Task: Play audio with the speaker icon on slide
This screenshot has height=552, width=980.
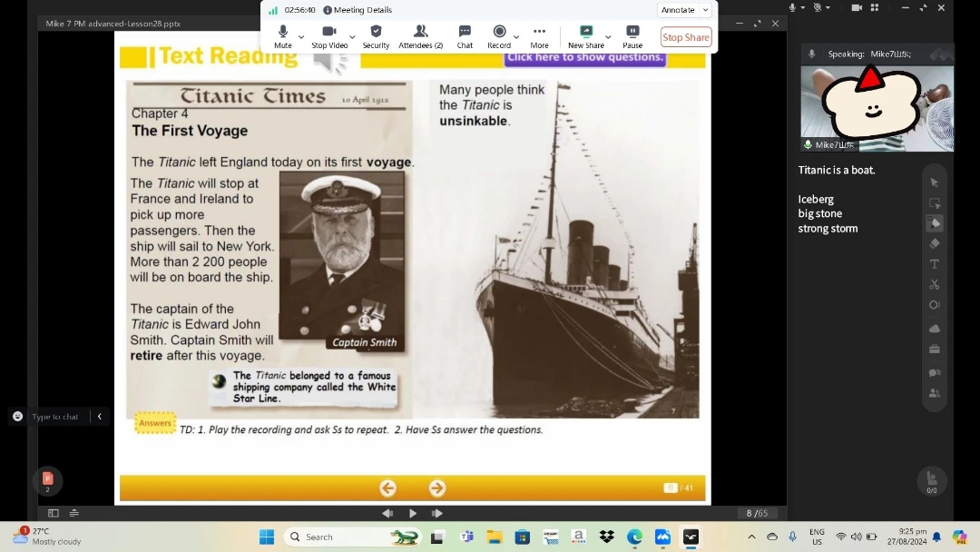Action: pyautogui.click(x=330, y=63)
